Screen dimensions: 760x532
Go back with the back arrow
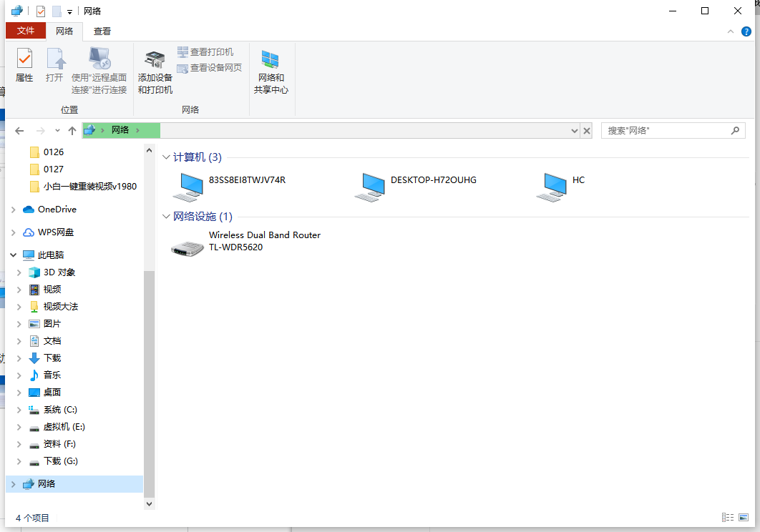(x=19, y=131)
